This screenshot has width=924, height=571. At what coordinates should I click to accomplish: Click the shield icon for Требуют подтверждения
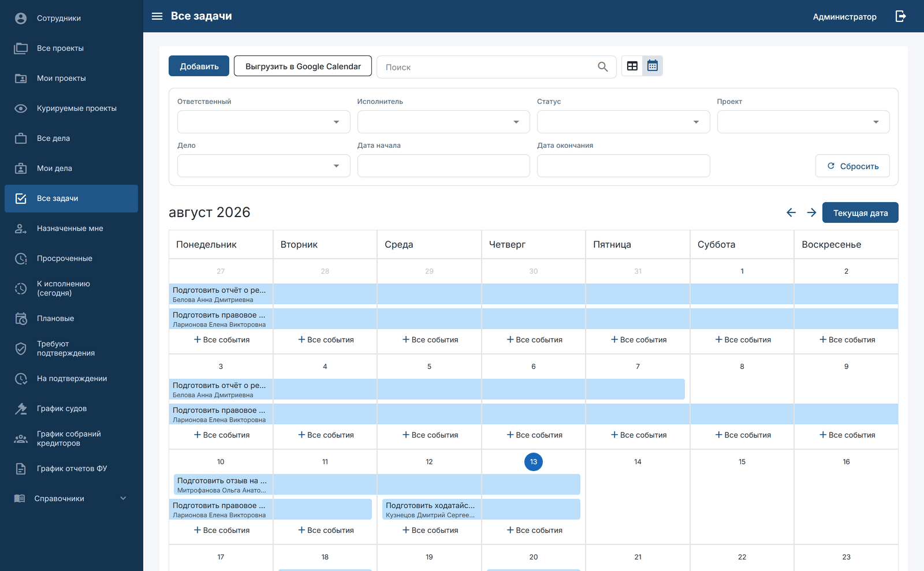21,349
